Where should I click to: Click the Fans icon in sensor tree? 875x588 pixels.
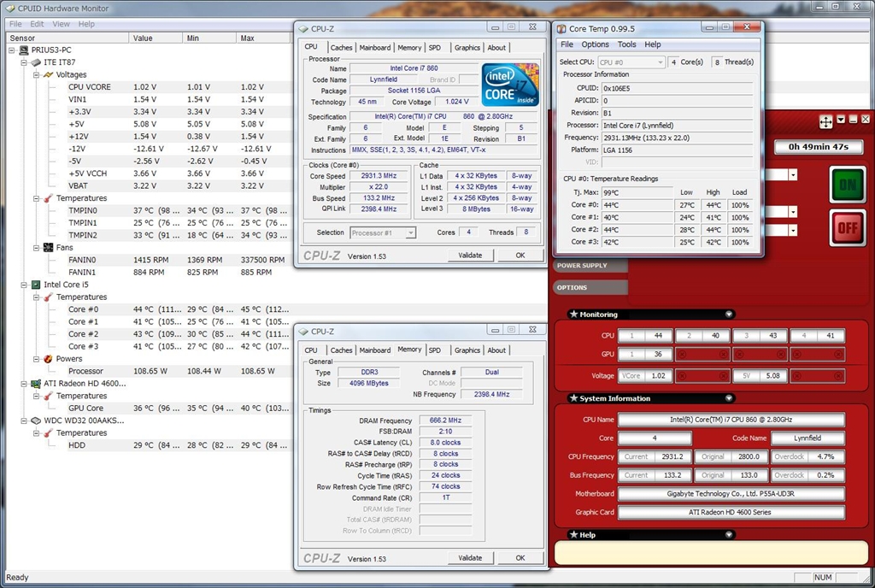coord(48,248)
